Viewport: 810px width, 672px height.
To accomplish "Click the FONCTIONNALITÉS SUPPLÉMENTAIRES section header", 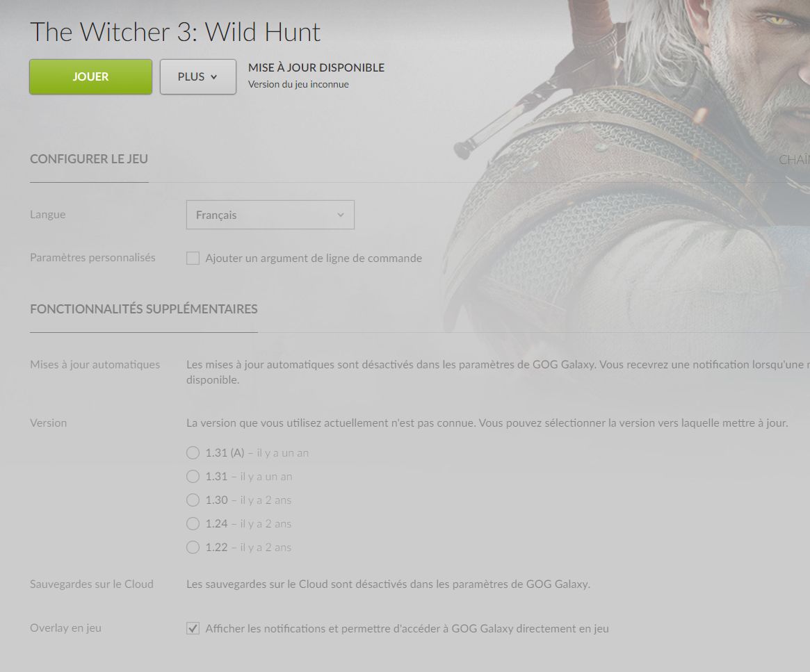I will (x=144, y=309).
